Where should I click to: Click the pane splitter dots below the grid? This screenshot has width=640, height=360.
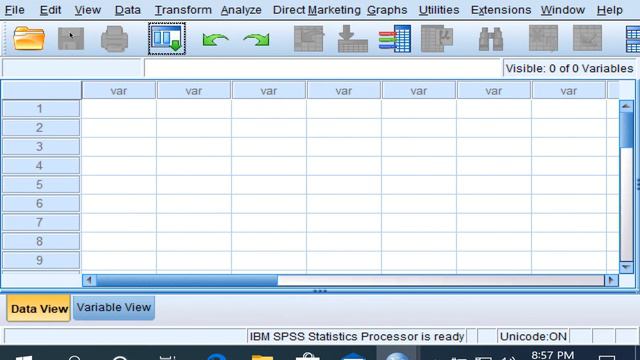point(320,291)
